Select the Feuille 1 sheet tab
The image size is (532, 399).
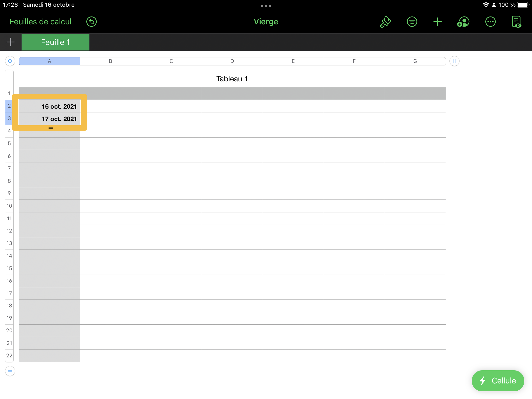click(x=55, y=42)
